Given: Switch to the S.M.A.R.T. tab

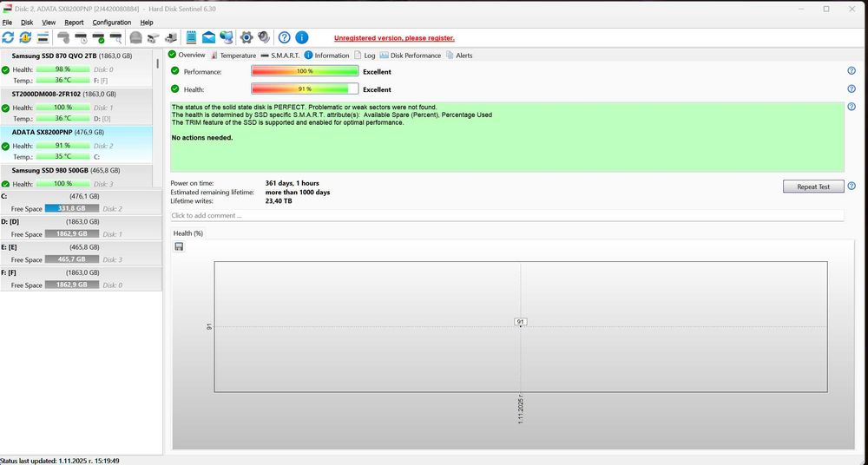Looking at the screenshot, I should click(280, 56).
